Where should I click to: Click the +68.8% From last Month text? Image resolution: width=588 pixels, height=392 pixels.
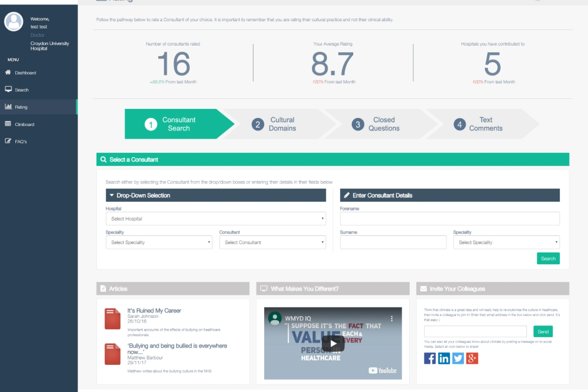pyautogui.click(x=173, y=82)
